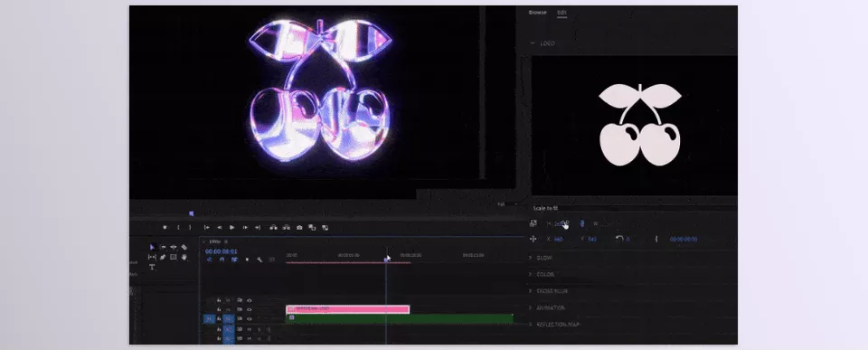Click the Extract button
868x350 pixels.
(x=287, y=228)
